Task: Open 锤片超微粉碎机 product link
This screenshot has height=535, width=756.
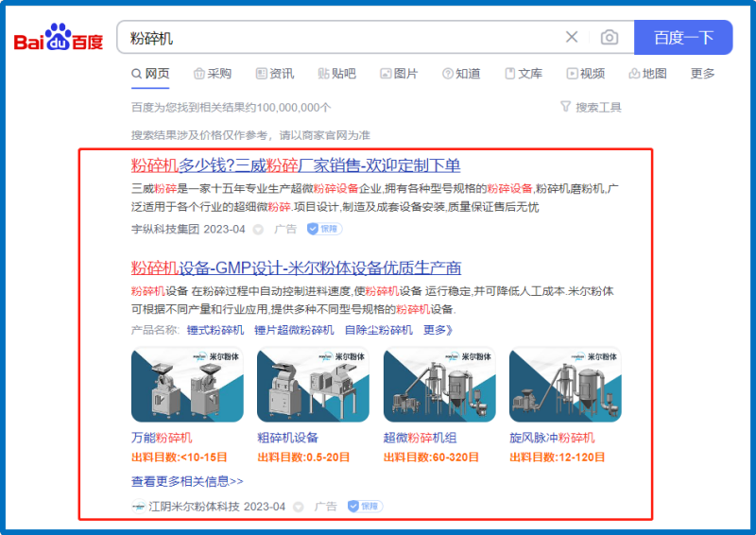Action: (x=293, y=330)
